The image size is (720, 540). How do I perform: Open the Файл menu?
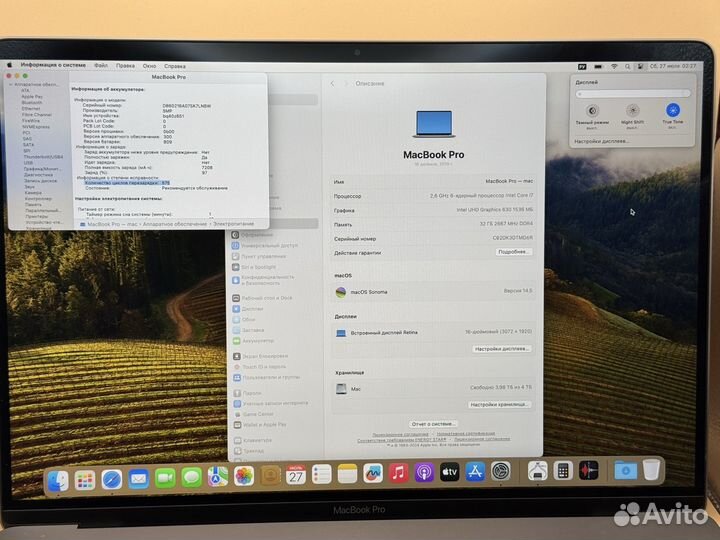coord(101,66)
